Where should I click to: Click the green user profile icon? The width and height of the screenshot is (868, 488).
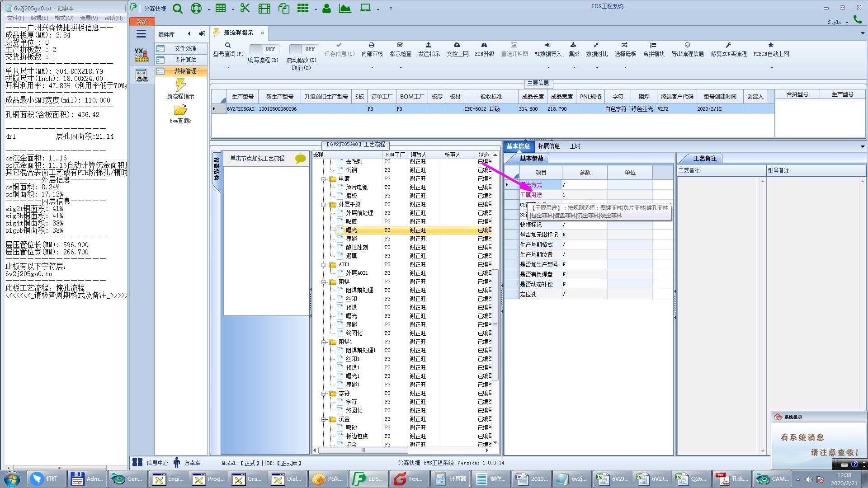point(326,9)
